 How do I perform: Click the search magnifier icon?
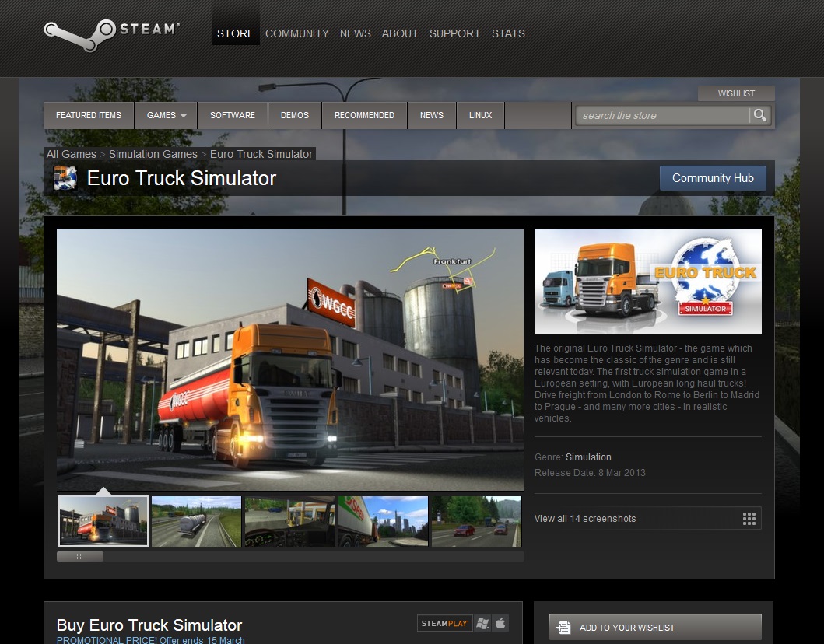(x=760, y=115)
